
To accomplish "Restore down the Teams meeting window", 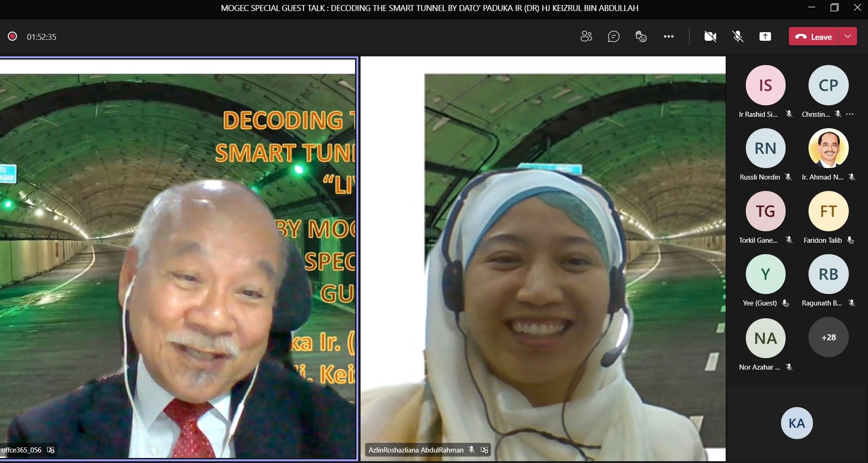I will click(x=834, y=8).
